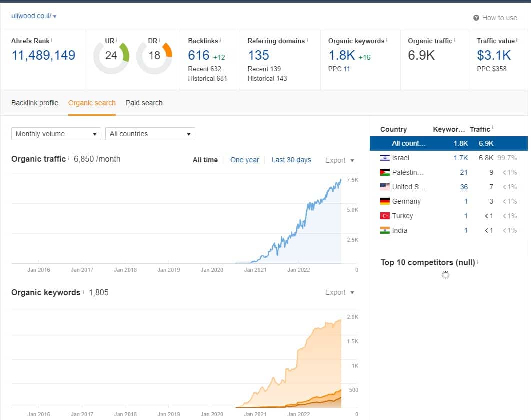
Task: Click info icon next to Traffic column
Action: [493, 127]
